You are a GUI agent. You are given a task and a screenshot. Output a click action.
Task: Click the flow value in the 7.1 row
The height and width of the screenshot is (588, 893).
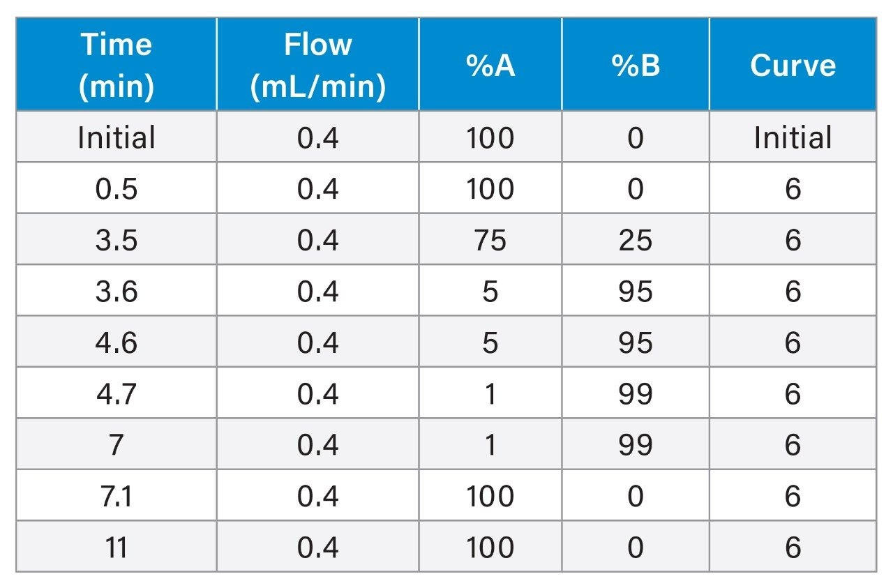pyautogui.click(x=317, y=496)
